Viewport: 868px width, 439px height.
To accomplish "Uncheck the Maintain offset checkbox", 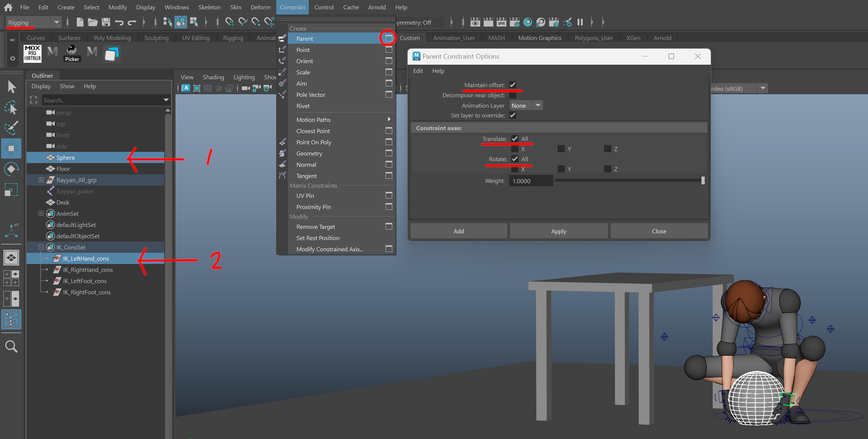I will (512, 85).
